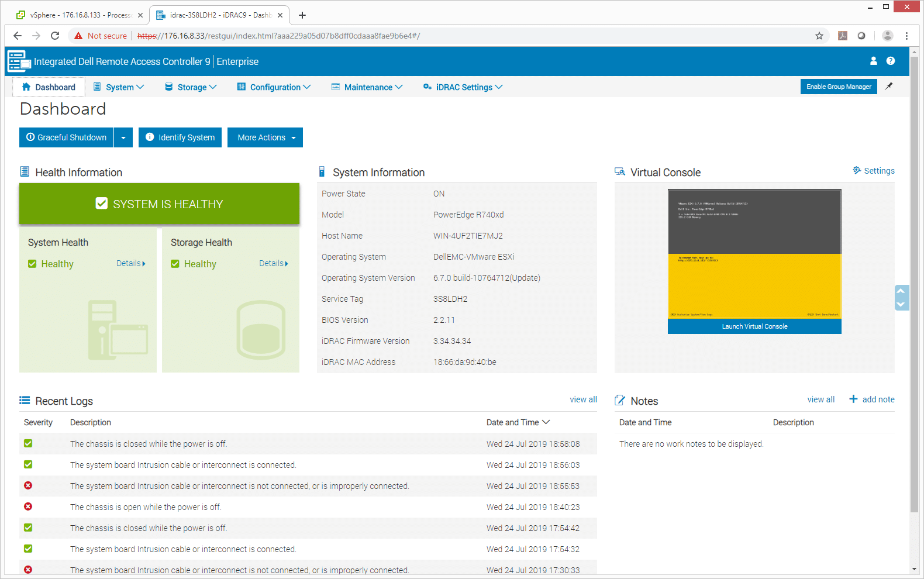Click the Not secure warning icon
This screenshot has width=924, height=579.
point(78,36)
